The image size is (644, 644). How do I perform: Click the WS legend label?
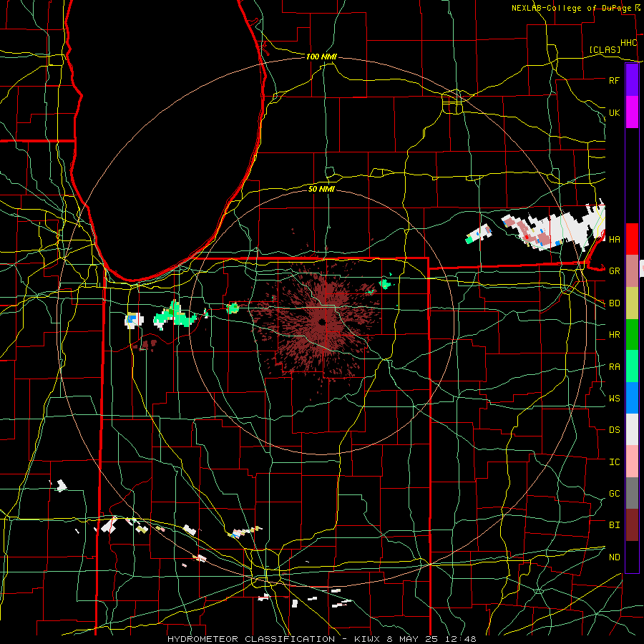tap(614, 399)
